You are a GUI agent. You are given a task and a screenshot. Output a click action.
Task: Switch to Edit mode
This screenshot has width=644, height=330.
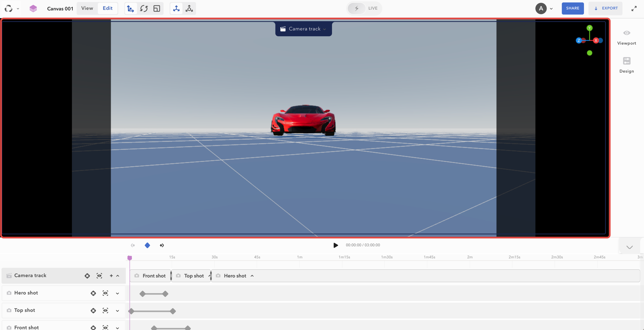click(108, 8)
